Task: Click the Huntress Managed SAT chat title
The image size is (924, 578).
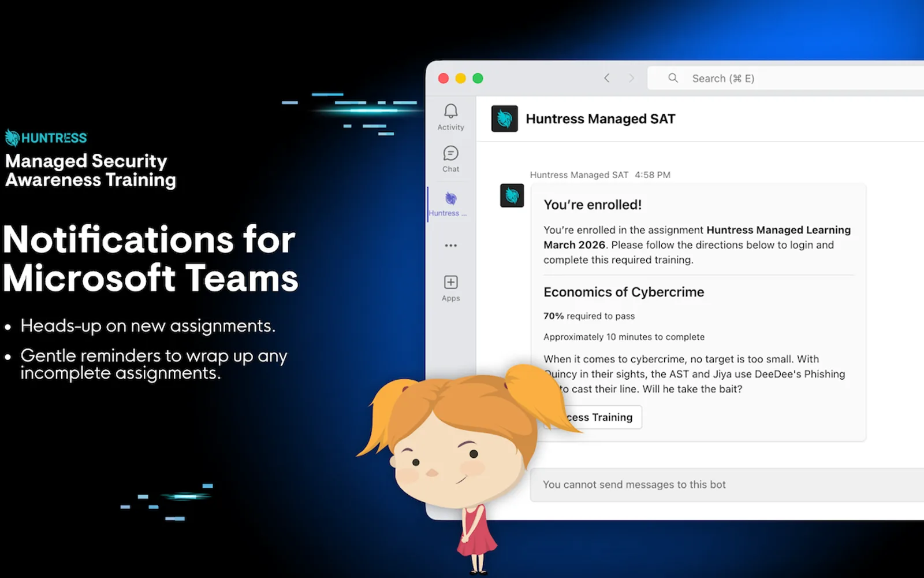Action: (601, 119)
